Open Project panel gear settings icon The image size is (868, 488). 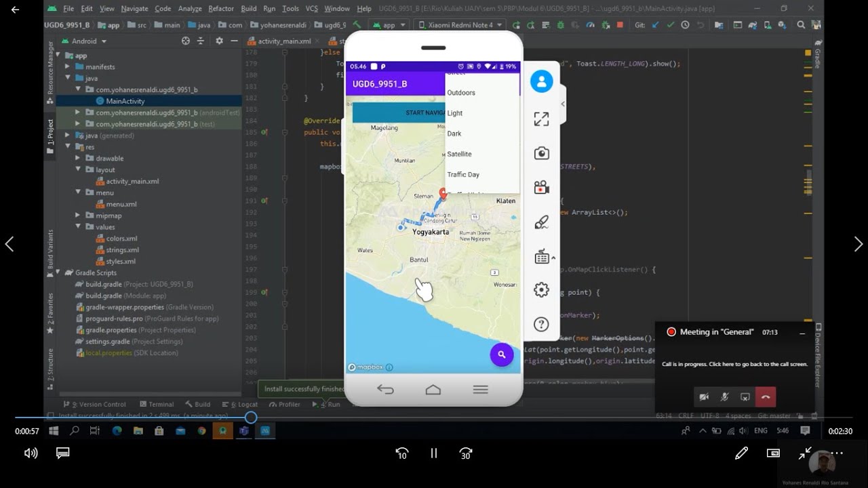(x=219, y=41)
